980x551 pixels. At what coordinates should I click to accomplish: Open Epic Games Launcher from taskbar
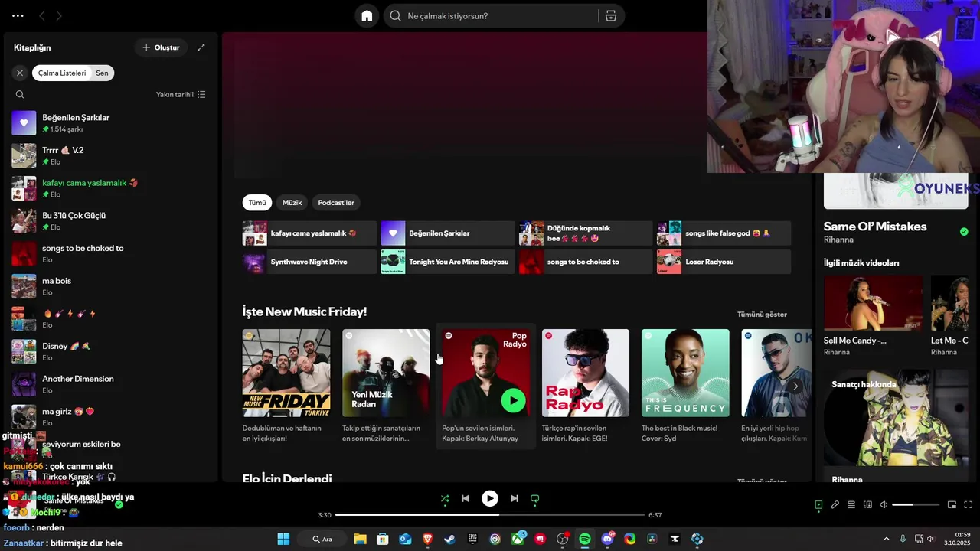click(x=472, y=539)
